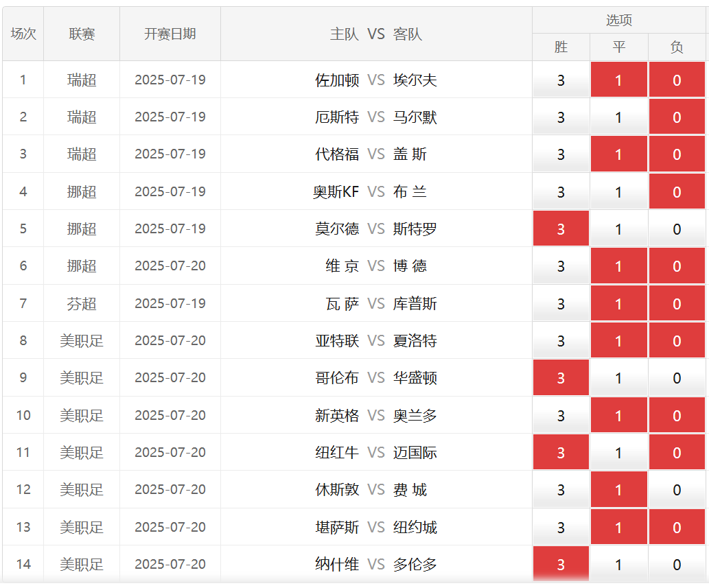Deselect loss option 0 for 瓦萨 VS 库普斯
The image size is (709, 588).
click(x=677, y=303)
